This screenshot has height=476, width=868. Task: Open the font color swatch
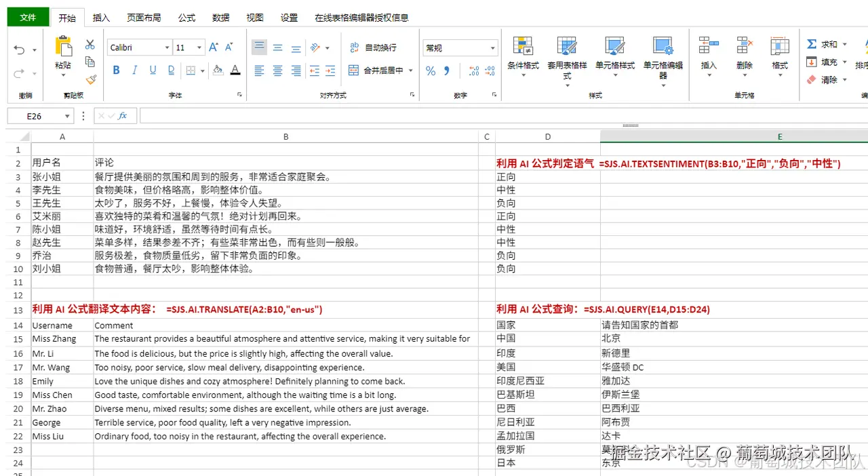click(x=235, y=70)
